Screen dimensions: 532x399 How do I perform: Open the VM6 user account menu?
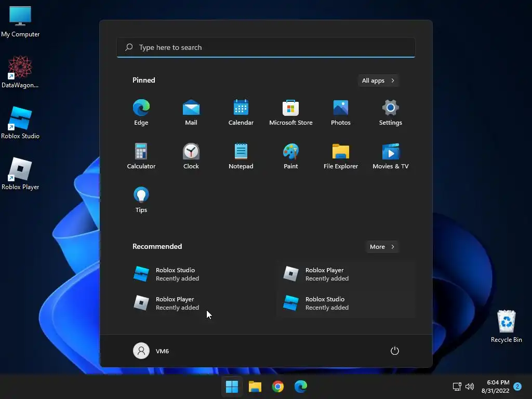click(151, 351)
